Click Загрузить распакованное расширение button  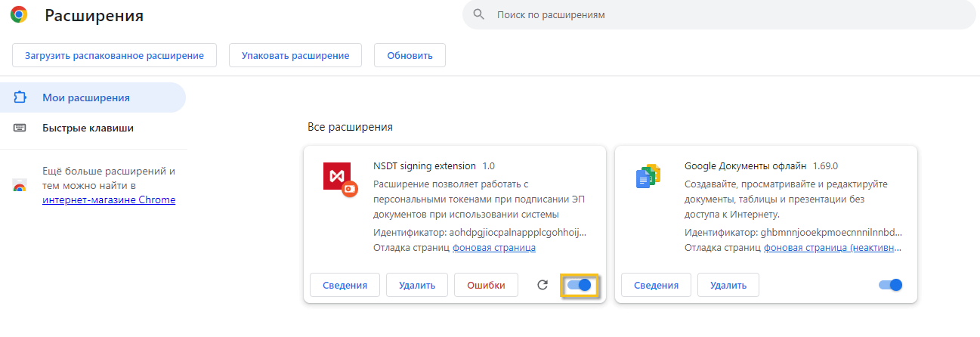(x=114, y=55)
